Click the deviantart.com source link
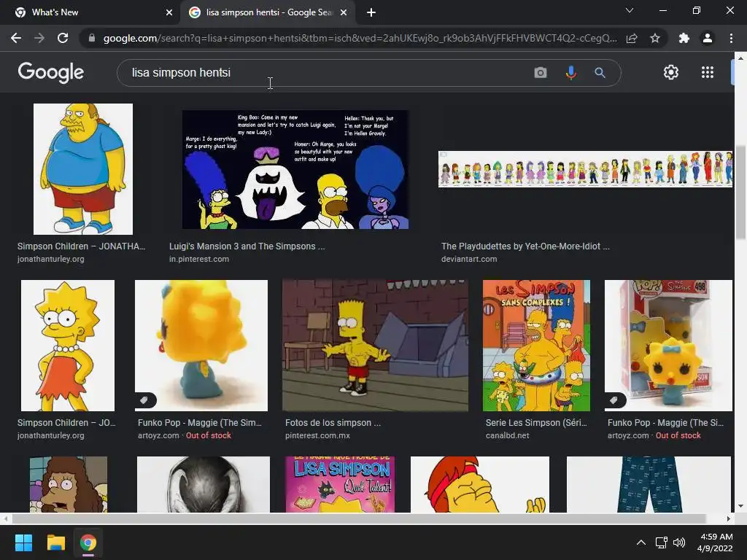747x560 pixels. 469,259
